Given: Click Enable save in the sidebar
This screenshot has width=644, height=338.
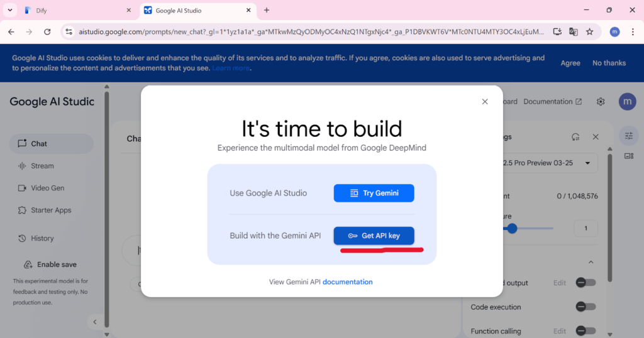Looking at the screenshot, I should 52,264.
